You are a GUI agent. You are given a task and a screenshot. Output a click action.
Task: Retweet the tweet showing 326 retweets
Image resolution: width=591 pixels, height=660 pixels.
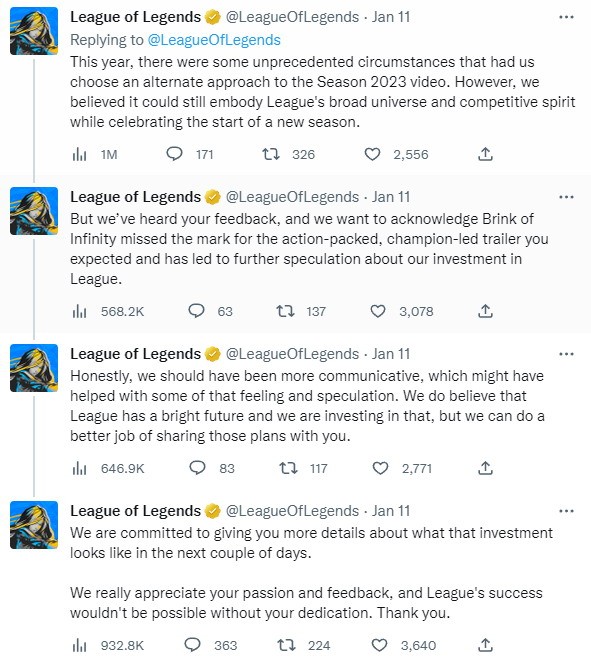point(271,154)
